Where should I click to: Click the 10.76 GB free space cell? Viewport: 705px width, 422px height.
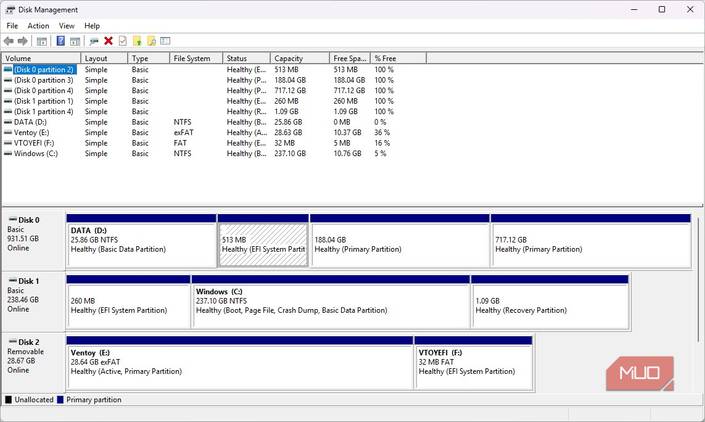click(x=347, y=153)
